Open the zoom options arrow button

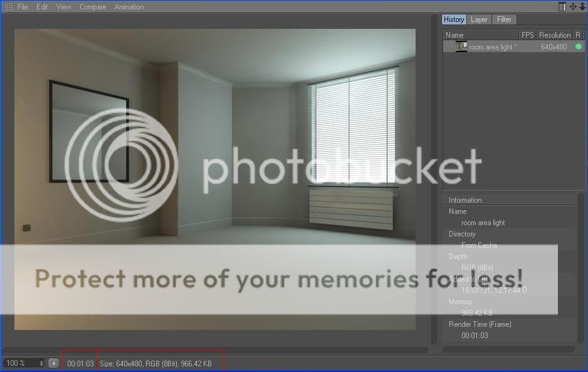[x=54, y=363]
